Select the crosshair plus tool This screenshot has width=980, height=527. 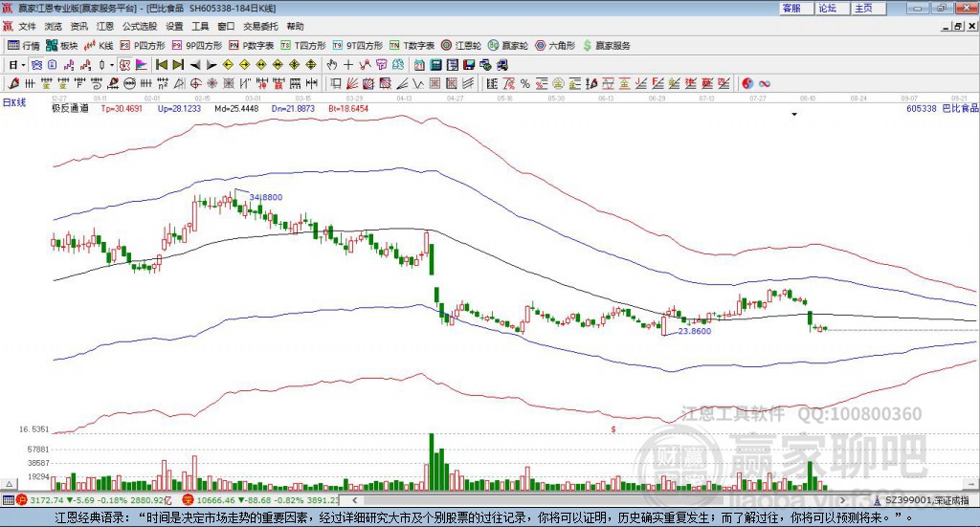click(x=348, y=65)
